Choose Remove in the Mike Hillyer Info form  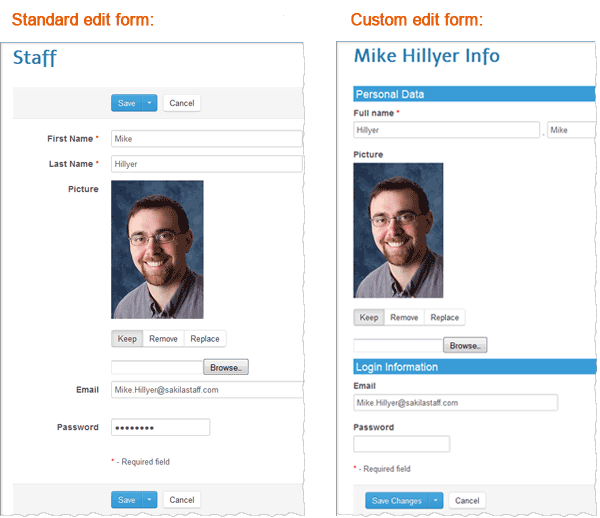tap(404, 318)
